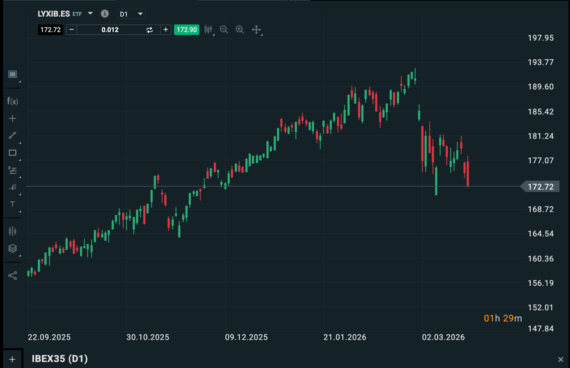Screen dimensions: 570x368
Task: Click the 01h 29m candle countdown timer
Action: pos(503,318)
